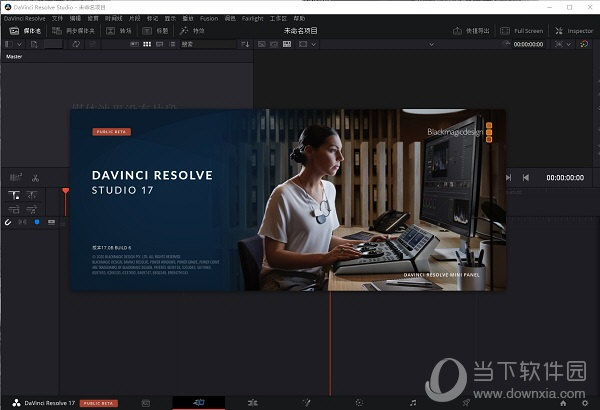Open the Fusion menu
The width and height of the screenshot is (600, 410).
click(x=209, y=18)
